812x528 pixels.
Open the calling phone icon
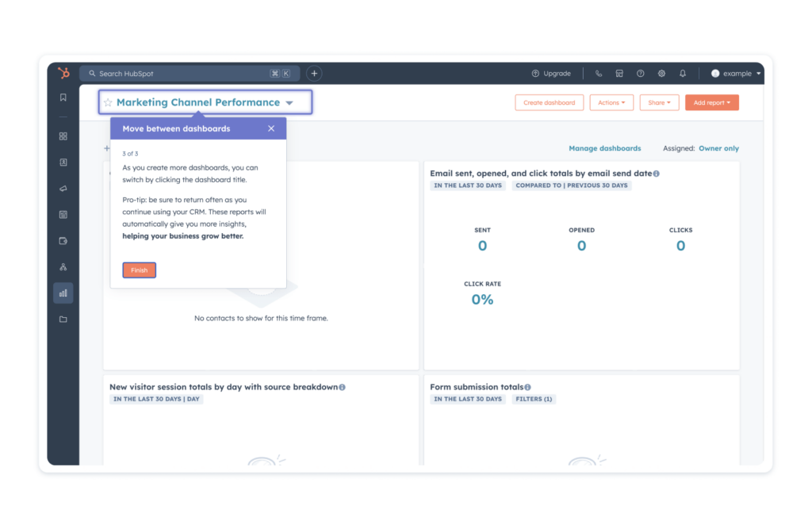598,74
